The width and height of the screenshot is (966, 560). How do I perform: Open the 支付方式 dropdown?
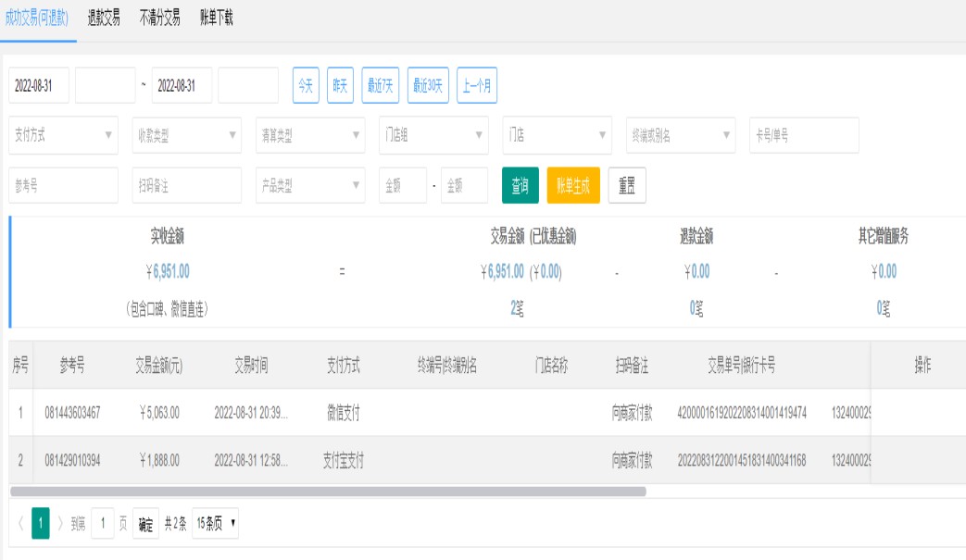(63, 135)
